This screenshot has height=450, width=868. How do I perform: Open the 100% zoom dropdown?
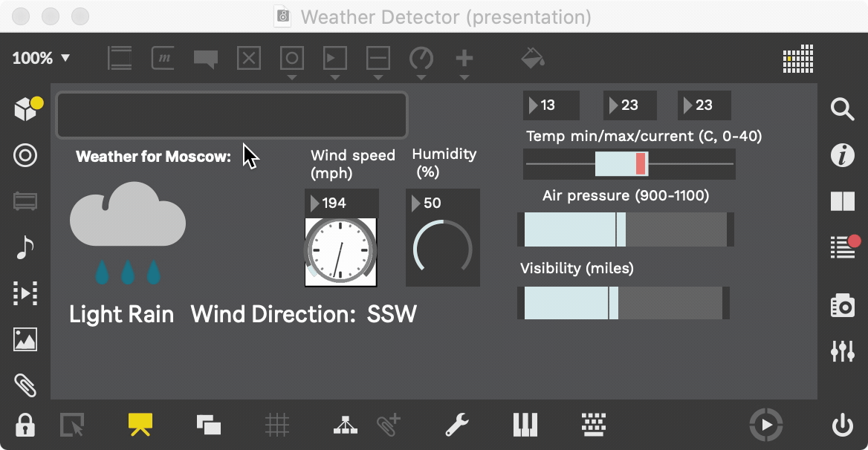[41, 58]
